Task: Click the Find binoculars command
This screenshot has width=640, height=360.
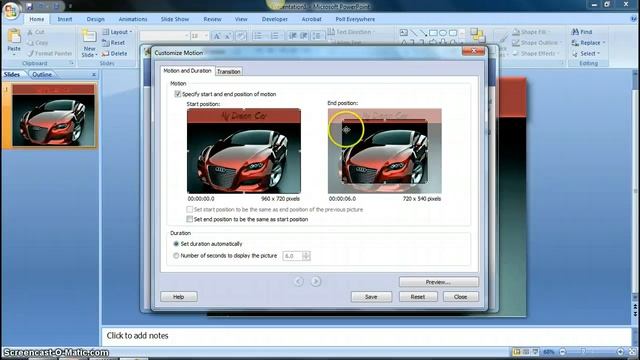Action: point(582,32)
